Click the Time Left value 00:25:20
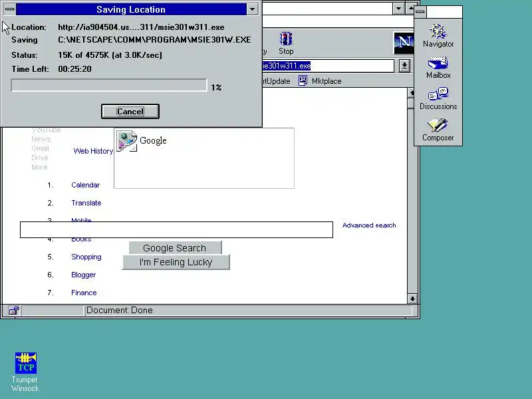532x399 pixels. [x=74, y=69]
